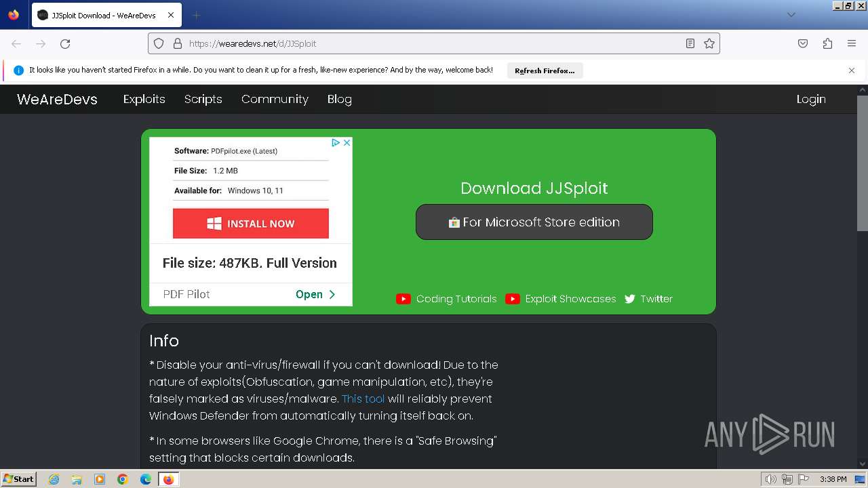Launch Google Chrome from taskbar

tap(123, 479)
